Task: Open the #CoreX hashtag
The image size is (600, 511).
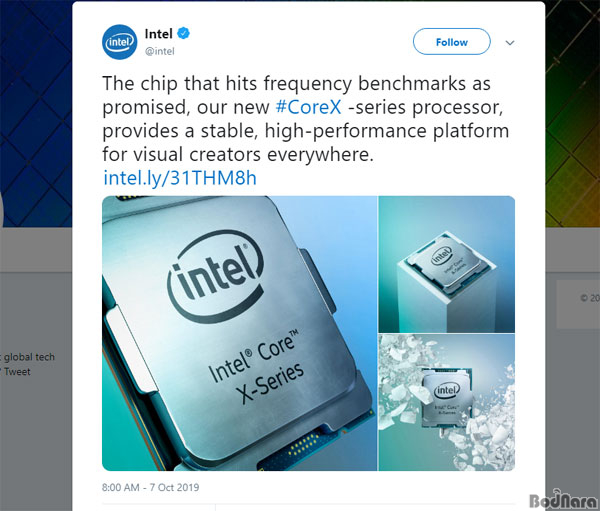Action: click(308, 107)
